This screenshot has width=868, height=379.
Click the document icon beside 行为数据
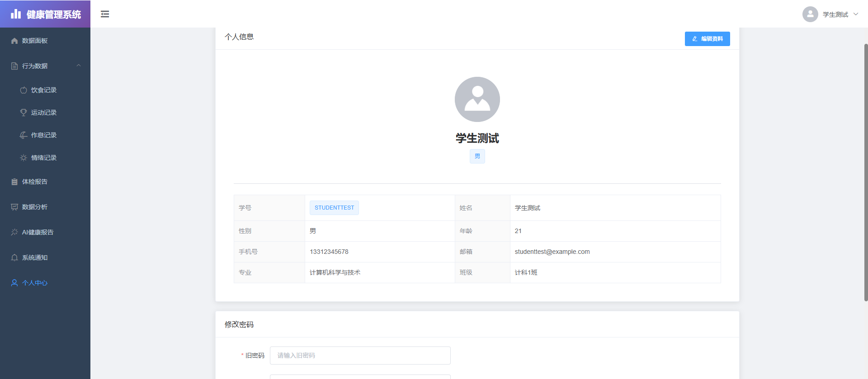pos(14,66)
